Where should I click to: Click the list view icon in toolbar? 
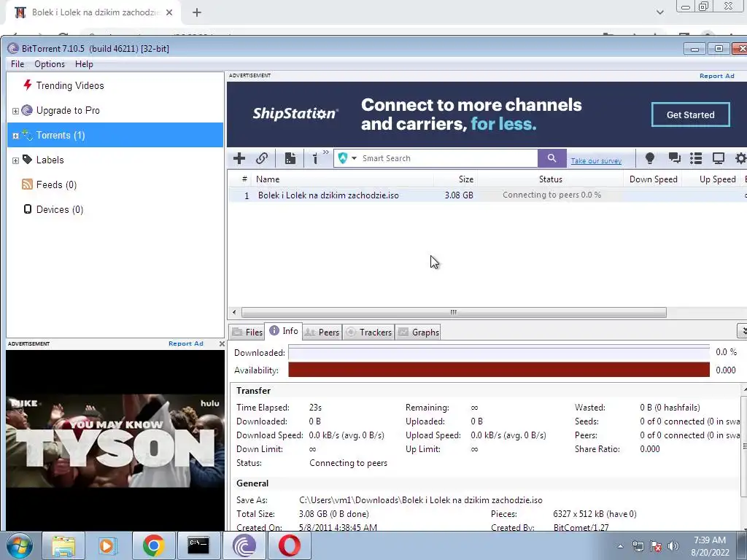pyautogui.click(x=696, y=158)
